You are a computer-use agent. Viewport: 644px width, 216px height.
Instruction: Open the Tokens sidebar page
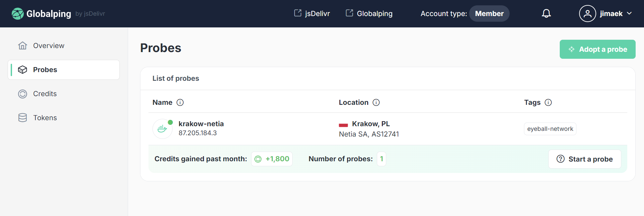(64, 118)
